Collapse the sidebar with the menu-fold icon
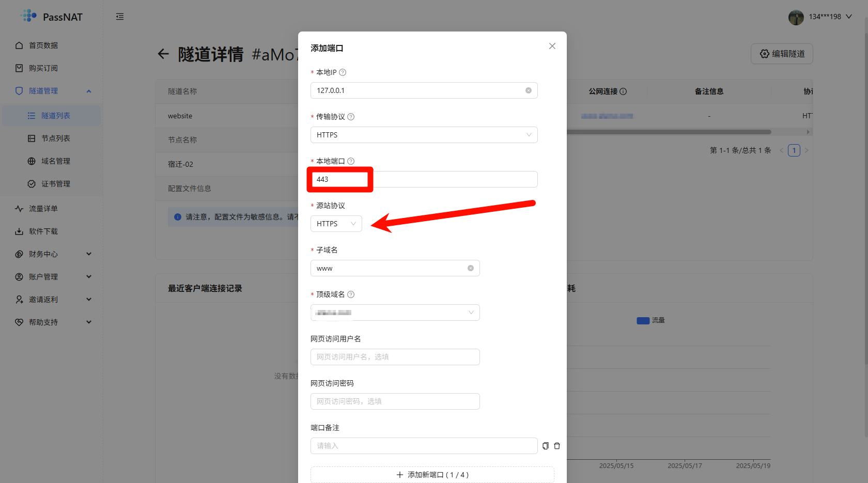The height and width of the screenshot is (483, 868). (120, 17)
